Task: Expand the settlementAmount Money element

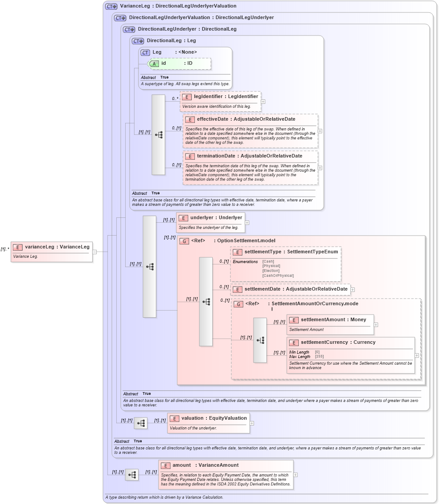Action: (376, 324)
